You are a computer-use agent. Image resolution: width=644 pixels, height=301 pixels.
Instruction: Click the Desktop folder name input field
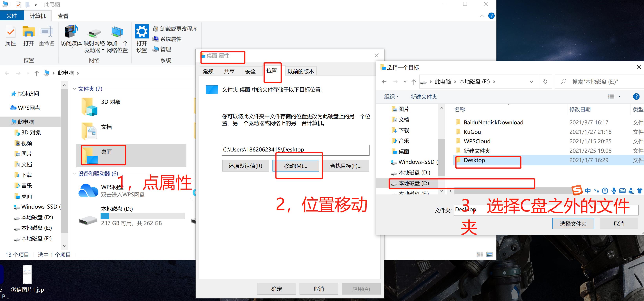(x=488, y=210)
